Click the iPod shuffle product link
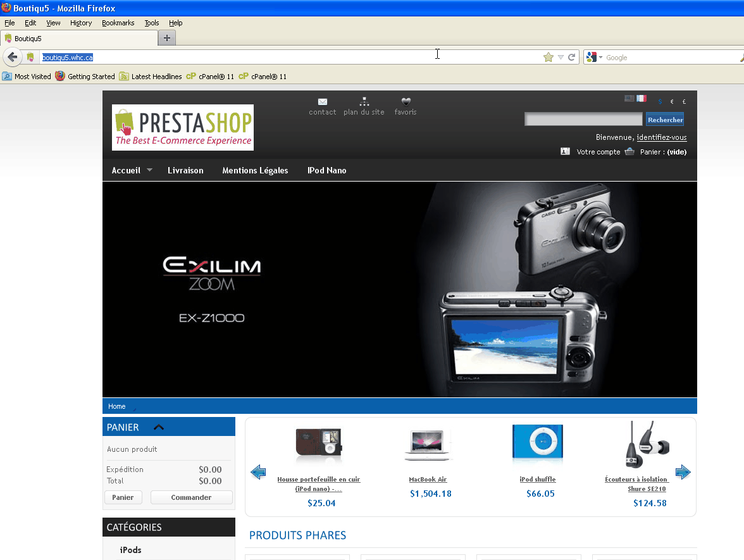The height and width of the screenshot is (560, 744). (538, 480)
